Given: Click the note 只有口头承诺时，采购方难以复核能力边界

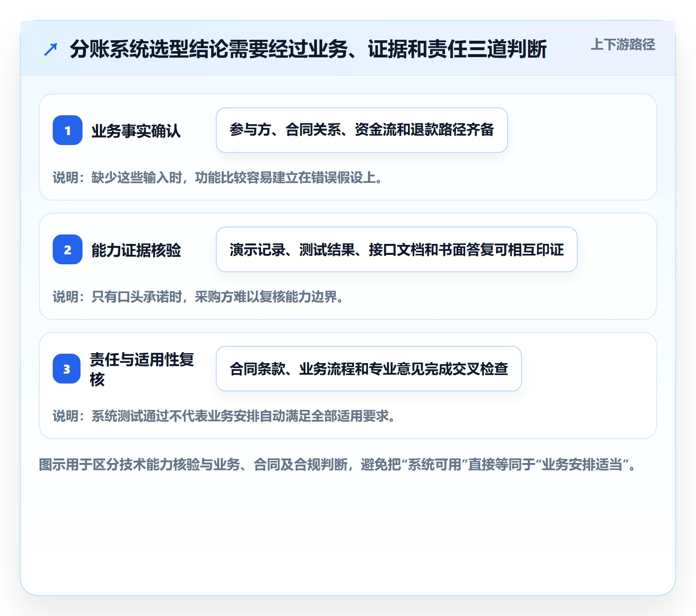Looking at the screenshot, I should tap(198, 297).
